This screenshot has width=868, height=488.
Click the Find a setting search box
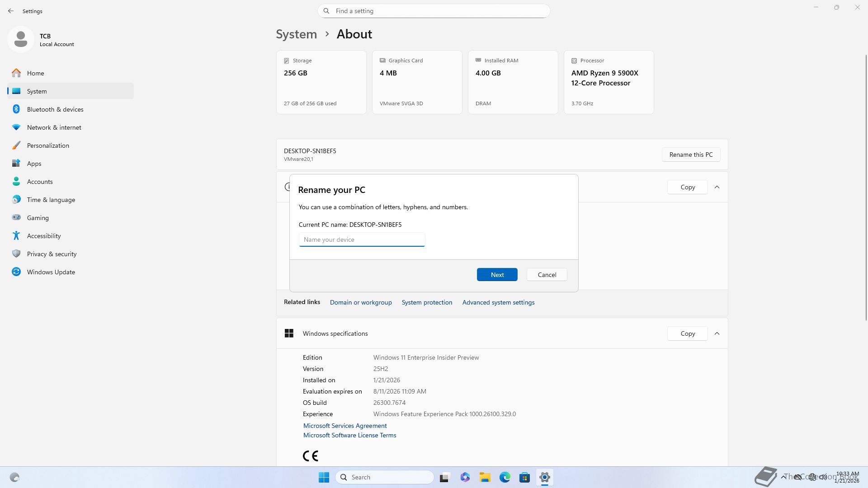click(434, 11)
